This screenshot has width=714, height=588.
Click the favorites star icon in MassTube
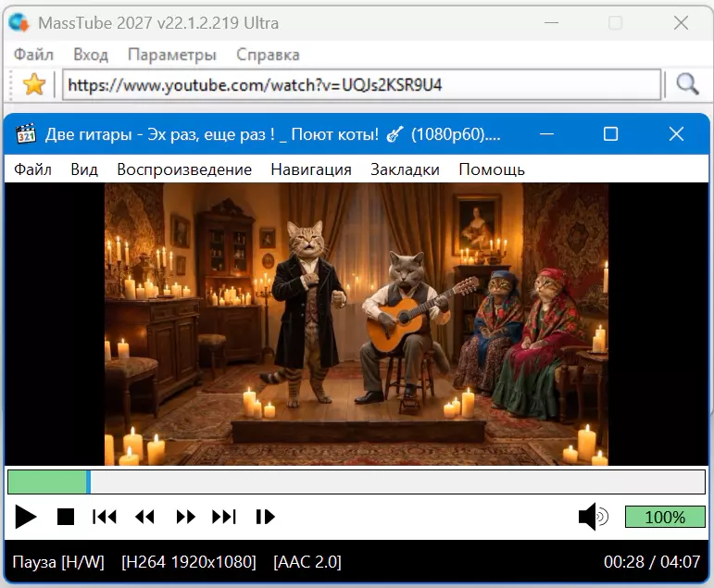(x=34, y=84)
